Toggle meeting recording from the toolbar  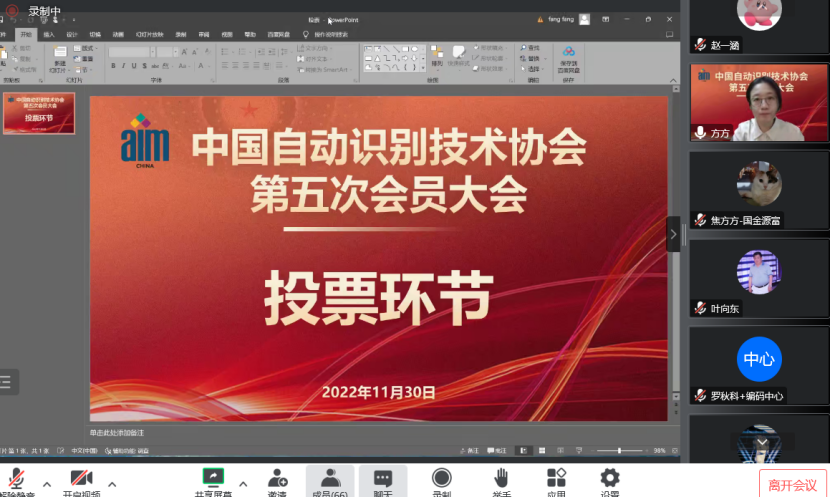pos(441,481)
